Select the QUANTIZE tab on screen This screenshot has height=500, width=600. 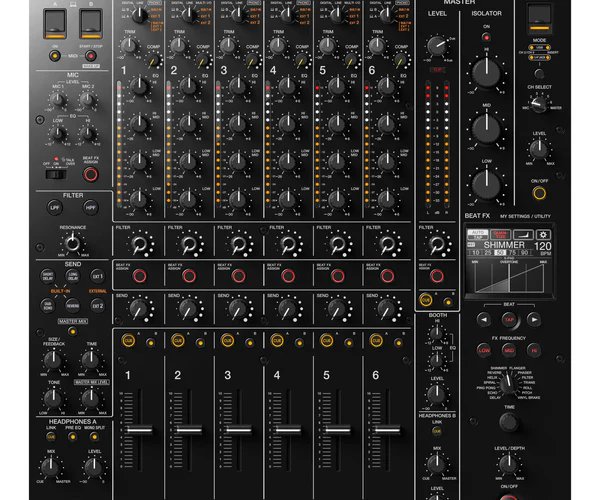500,234
